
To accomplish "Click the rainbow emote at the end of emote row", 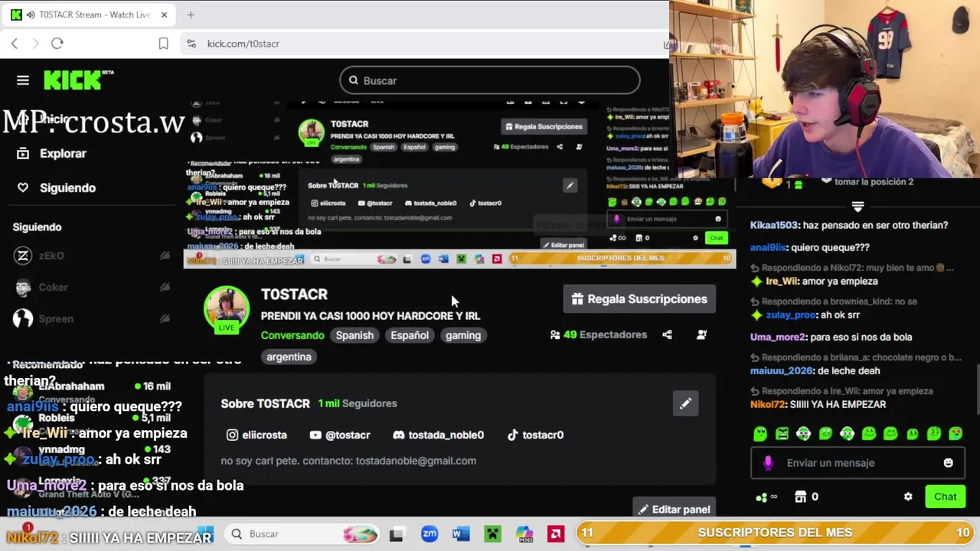I will click(955, 434).
